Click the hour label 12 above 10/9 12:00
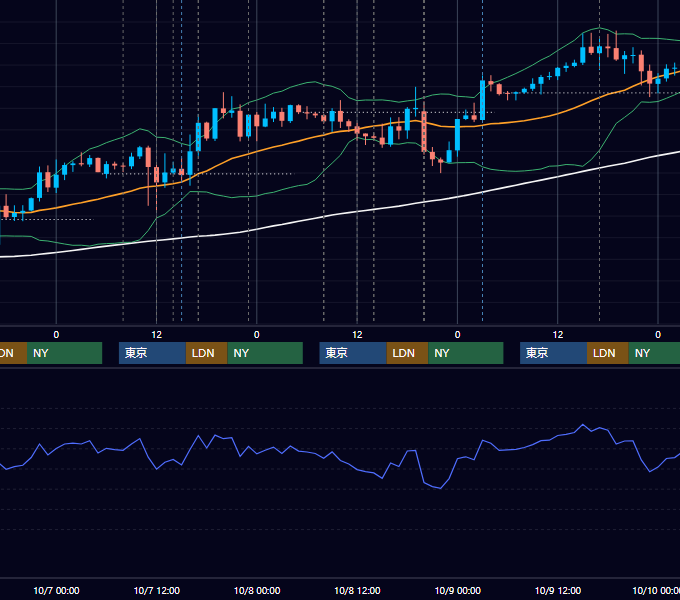The image size is (680, 600). coord(558,335)
